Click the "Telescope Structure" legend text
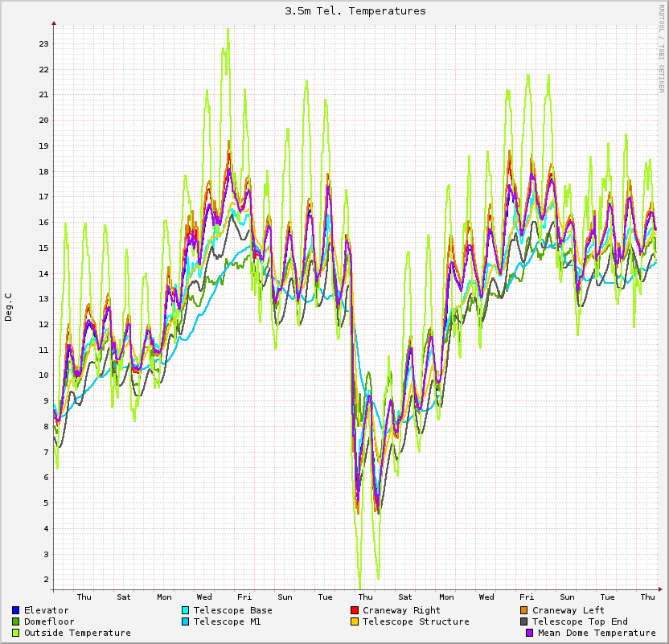The width and height of the screenshot is (669, 644). pyautogui.click(x=416, y=621)
